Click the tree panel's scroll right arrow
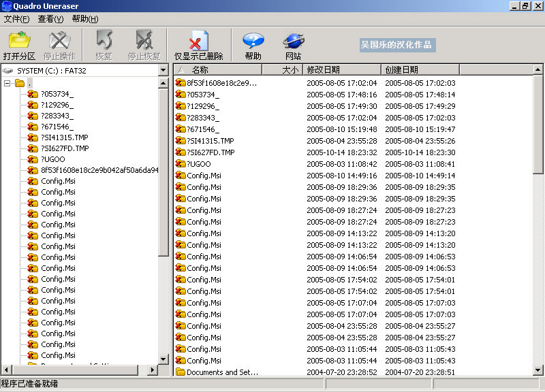Viewport: 545px width, 392px height. click(x=152, y=370)
